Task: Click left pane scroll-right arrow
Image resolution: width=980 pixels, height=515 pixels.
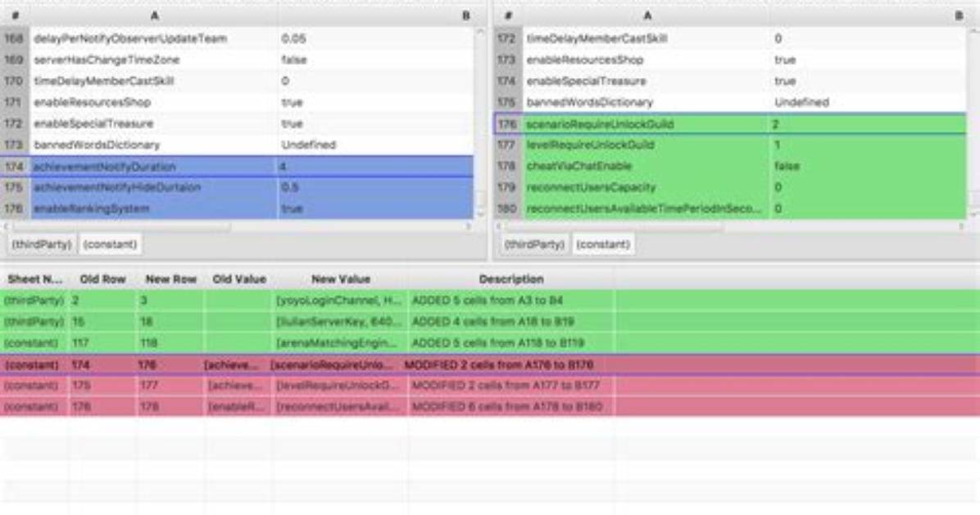Action: [x=469, y=226]
